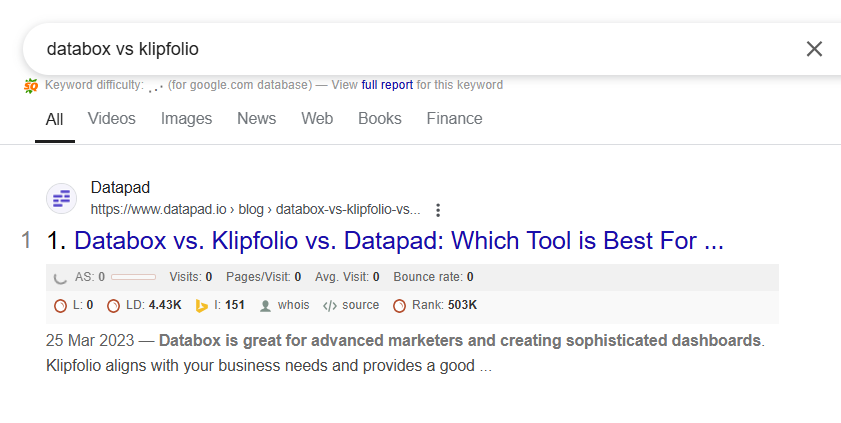This screenshot has width=841, height=423.
Task: Click the Semrush icon beside Rank
Action: (x=400, y=306)
